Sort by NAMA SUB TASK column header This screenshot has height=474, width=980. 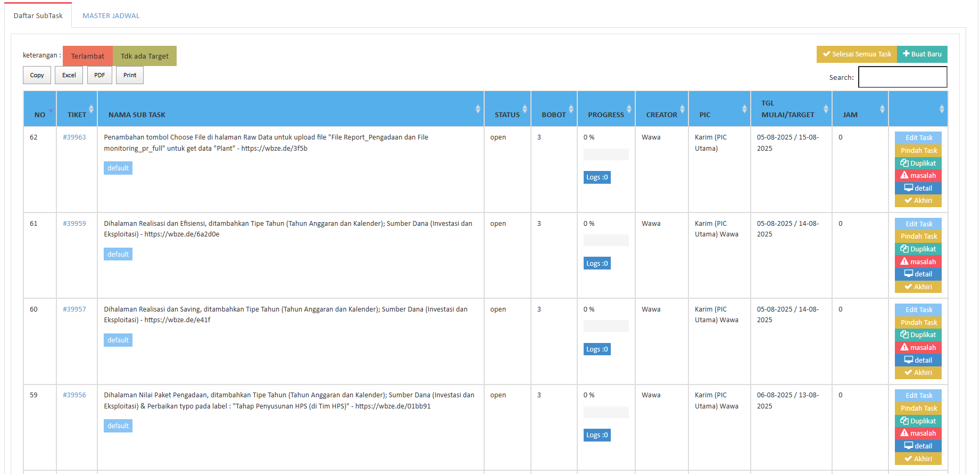(137, 115)
